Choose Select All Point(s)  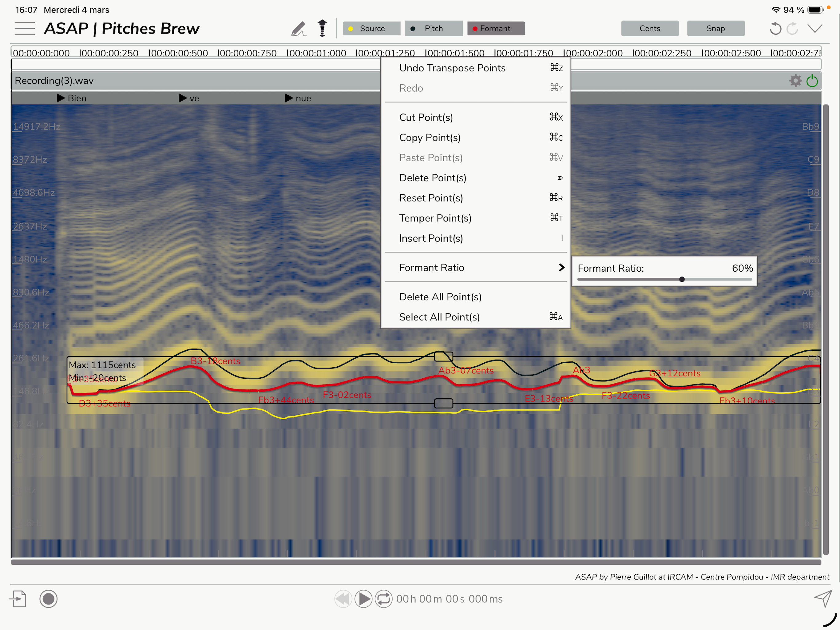475,317
